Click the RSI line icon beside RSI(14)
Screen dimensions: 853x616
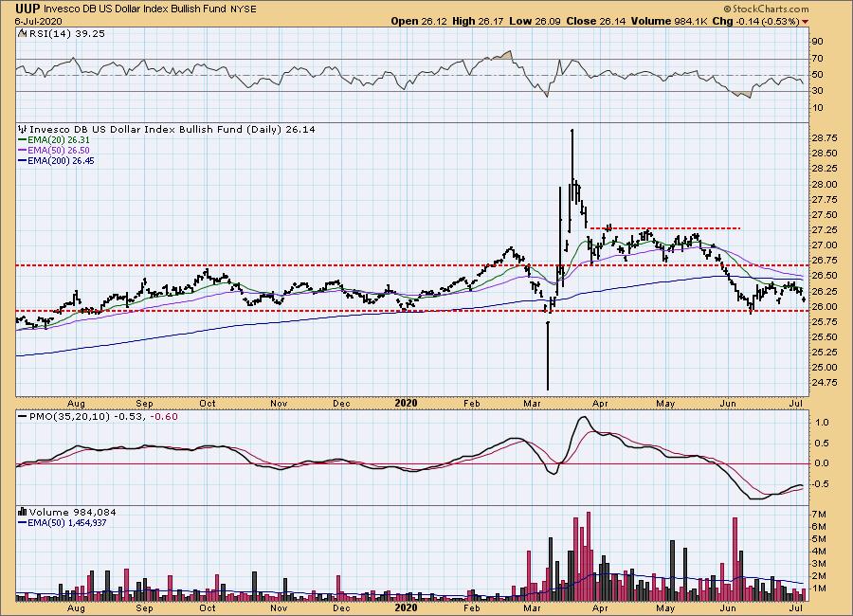pyautogui.click(x=23, y=33)
